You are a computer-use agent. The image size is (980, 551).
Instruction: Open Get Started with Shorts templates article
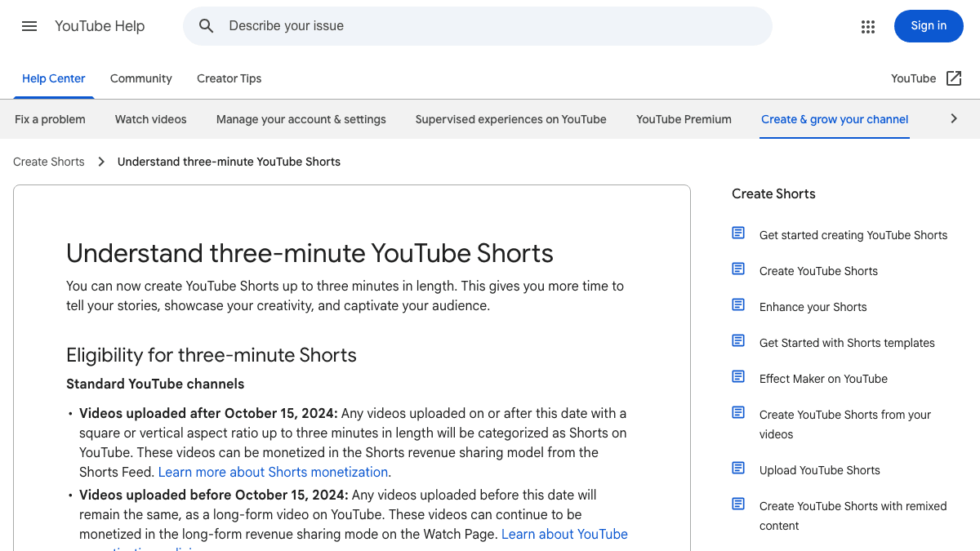click(847, 343)
